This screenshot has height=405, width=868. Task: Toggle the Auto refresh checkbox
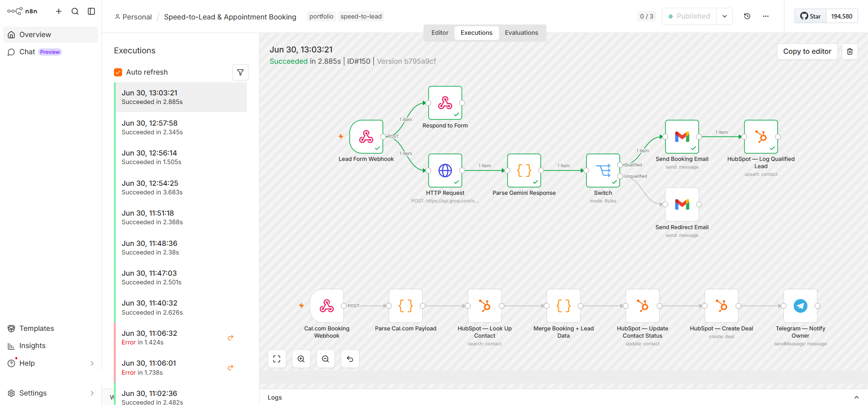118,72
